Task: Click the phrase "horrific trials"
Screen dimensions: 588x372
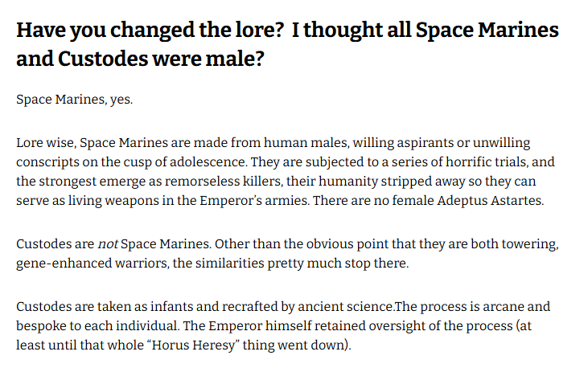Action: 452,162
